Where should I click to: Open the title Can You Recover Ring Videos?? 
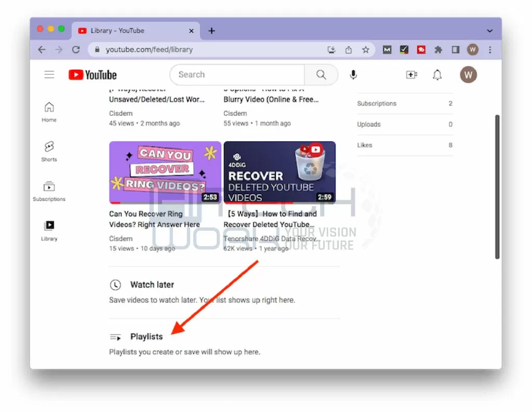154,219
